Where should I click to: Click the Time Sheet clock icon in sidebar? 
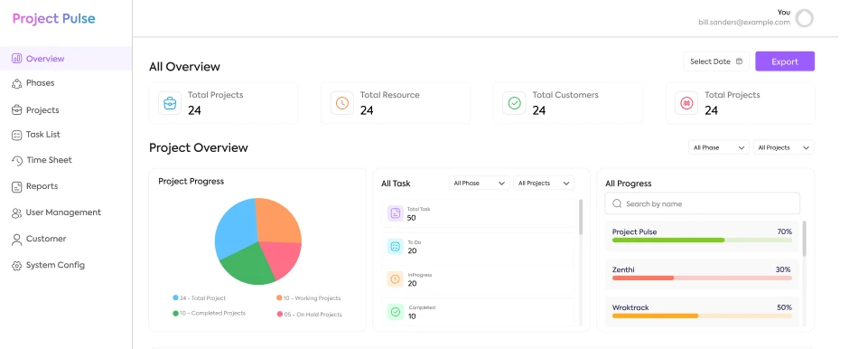(16, 160)
